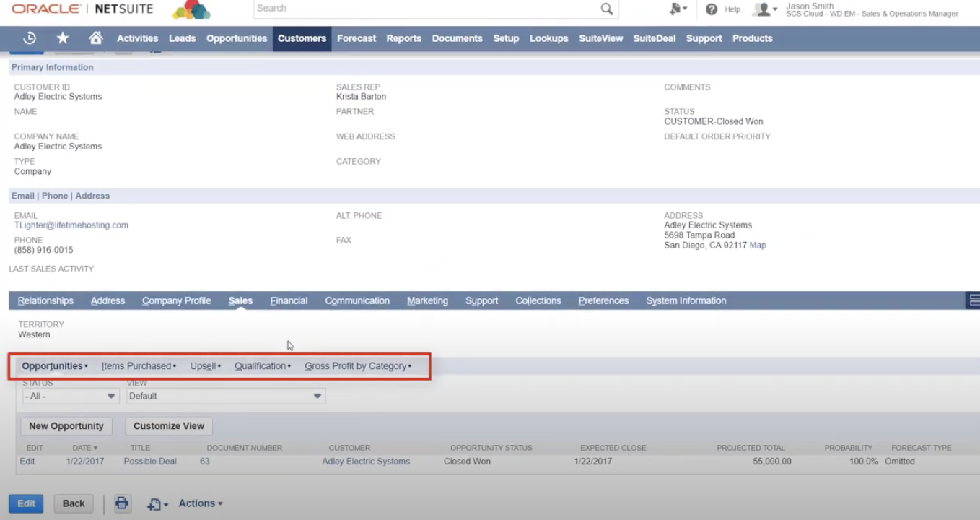
Task: Go to Home via house icon
Action: click(x=95, y=38)
